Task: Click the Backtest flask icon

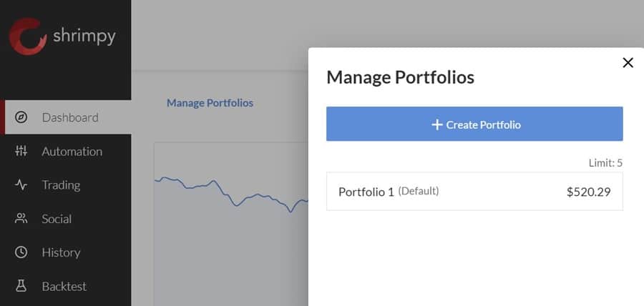Action: 21,286
